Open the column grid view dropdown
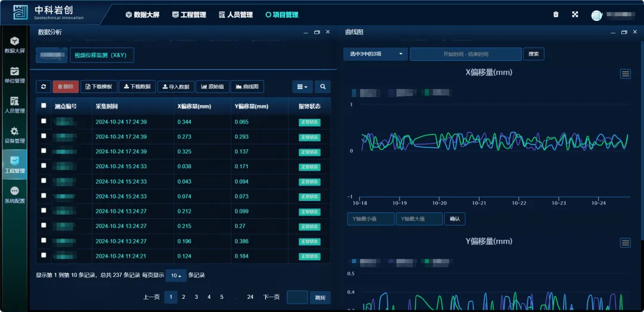The width and height of the screenshot is (644, 312). coord(302,87)
